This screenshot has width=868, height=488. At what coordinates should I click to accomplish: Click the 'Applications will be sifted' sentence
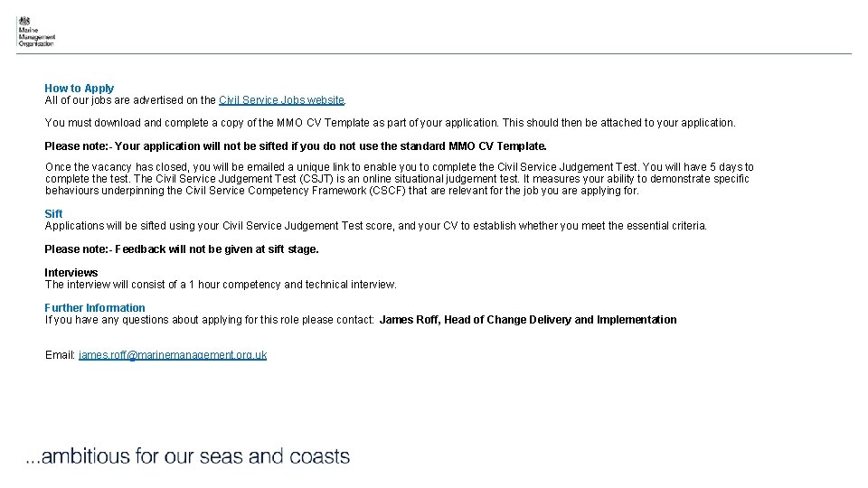376,226
